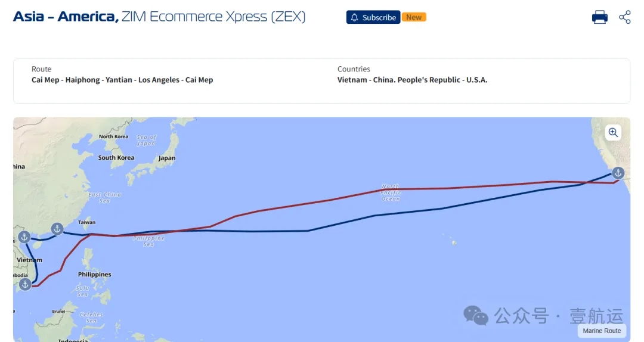The height and width of the screenshot is (342, 644).
Task: Click the Japan label on map
Action: [167, 158]
